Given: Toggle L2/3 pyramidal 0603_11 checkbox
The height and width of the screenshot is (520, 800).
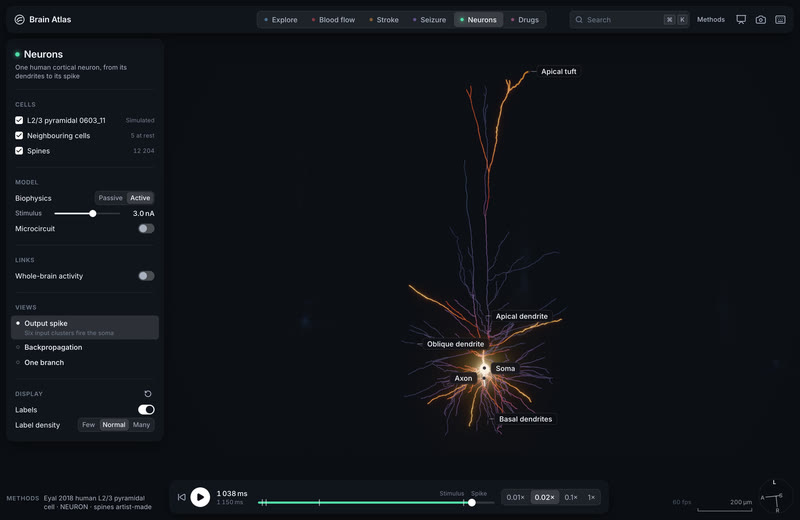Looking at the screenshot, I should [19, 120].
